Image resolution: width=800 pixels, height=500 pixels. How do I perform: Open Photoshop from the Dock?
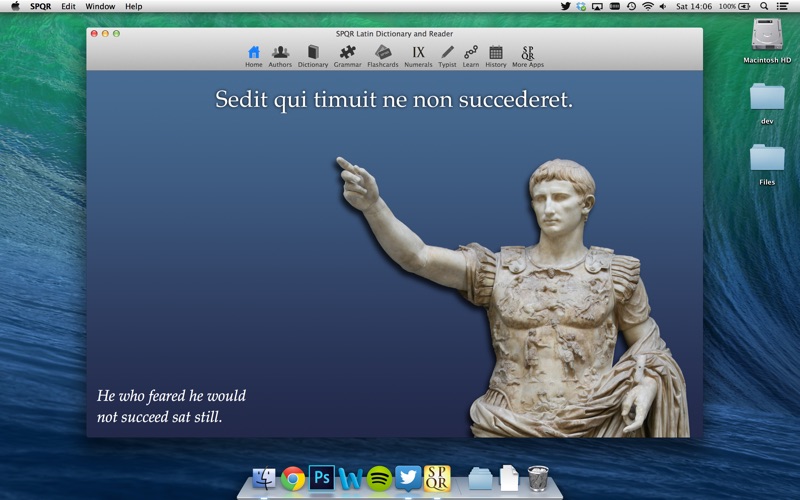(322, 478)
